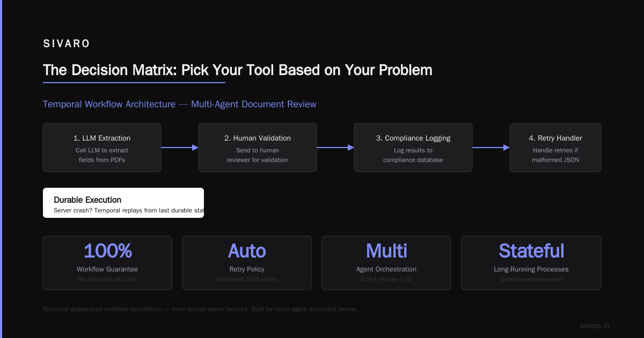Select the Durable Execution callout title

click(87, 200)
